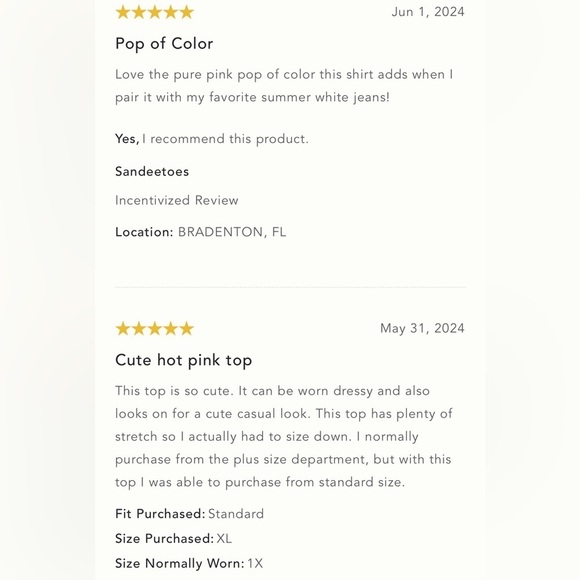The height and width of the screenshot is (580, 580).
Task: Click fifth star of Cute hot pink top rating
Action: point(186,328)
